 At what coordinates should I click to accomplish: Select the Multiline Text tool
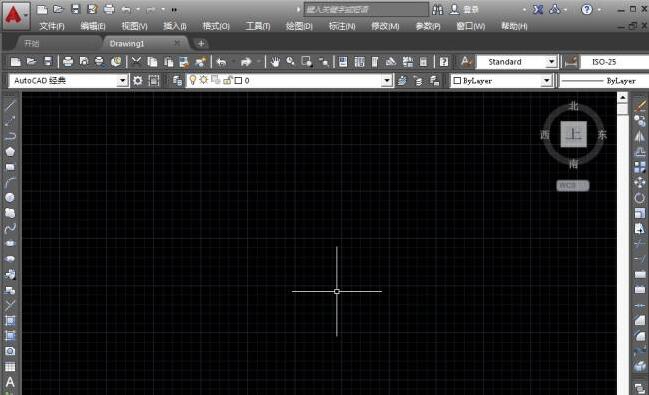tap(10, 382)
